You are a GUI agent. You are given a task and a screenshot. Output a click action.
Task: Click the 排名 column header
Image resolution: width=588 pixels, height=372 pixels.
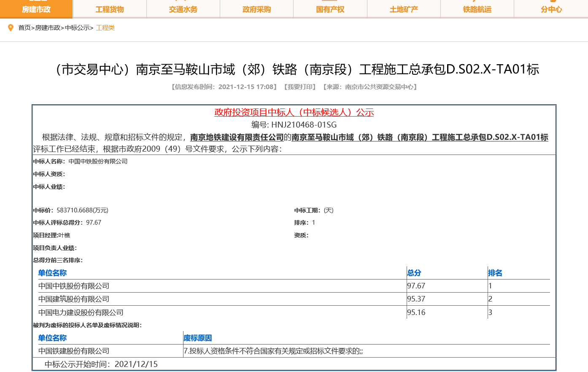495,273
